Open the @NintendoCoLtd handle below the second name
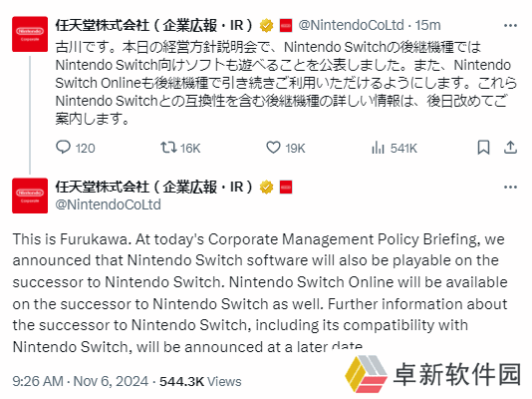 tap(108, 204)
